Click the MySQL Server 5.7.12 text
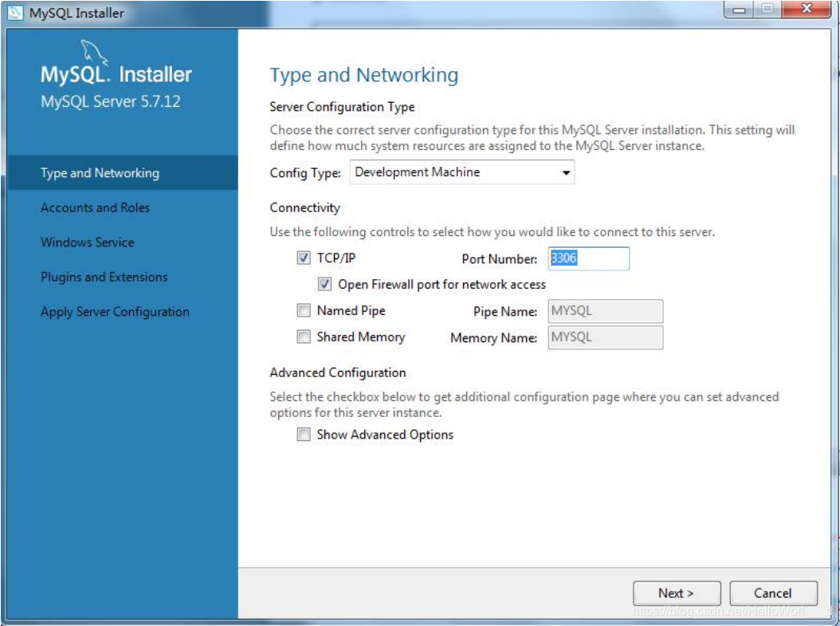The width and height of the screenshot is (840, 626). [x=110, y=101]
